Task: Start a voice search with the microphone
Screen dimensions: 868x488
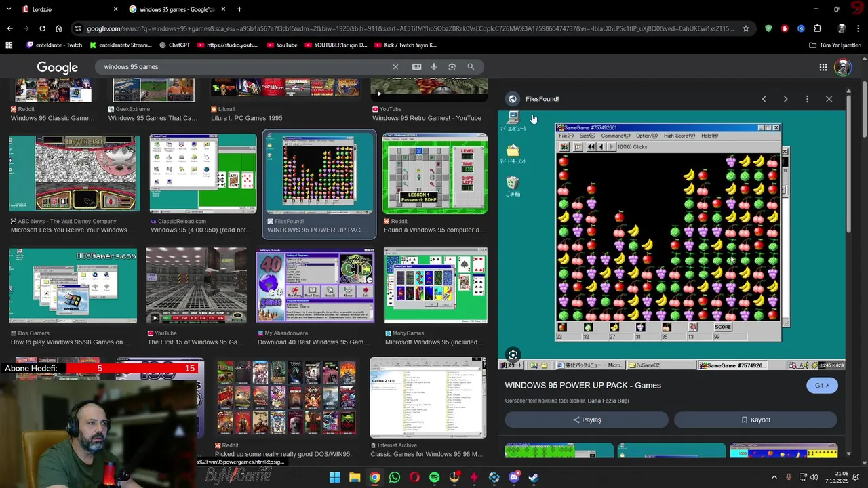Action: tap(433, 67)
